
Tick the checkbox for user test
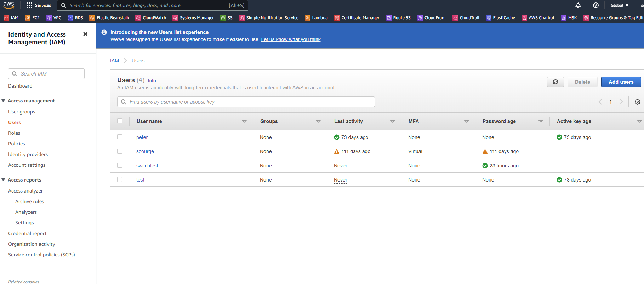(120, 179)
